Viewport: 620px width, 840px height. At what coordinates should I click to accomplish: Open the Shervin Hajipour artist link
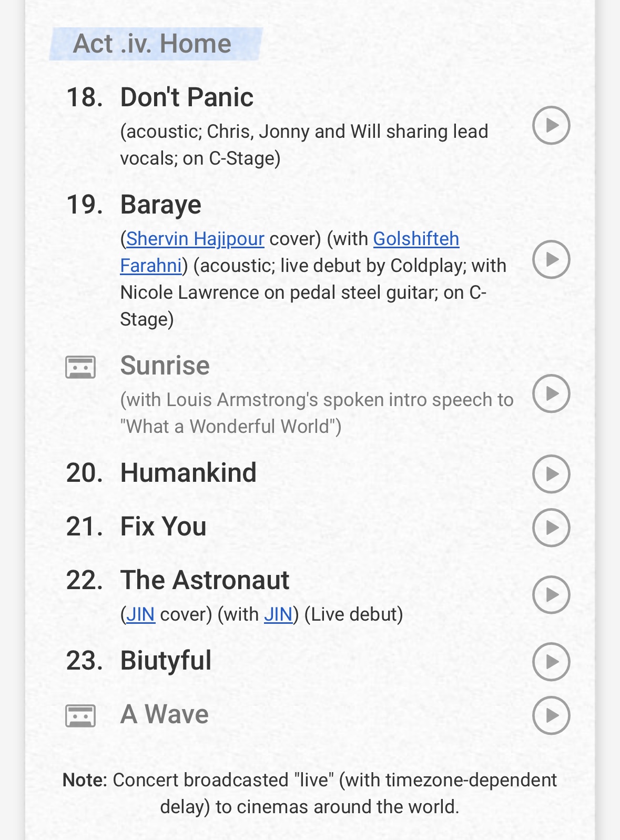tap(195, 239)
